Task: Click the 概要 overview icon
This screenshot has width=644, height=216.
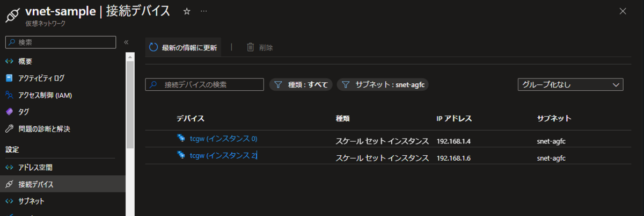Action: click(x=9, y=61)
